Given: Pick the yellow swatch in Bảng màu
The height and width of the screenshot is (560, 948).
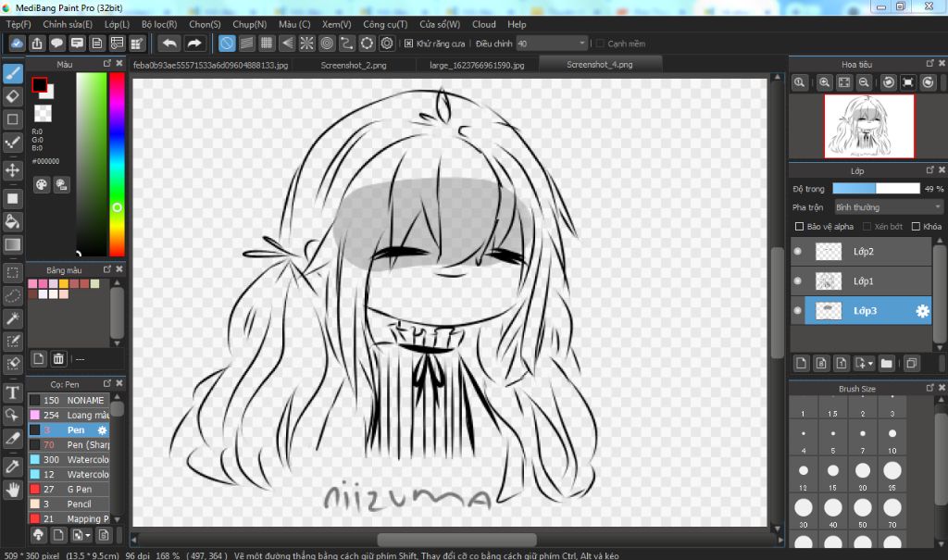Looking at the screenshot, I should click(64, 283).
